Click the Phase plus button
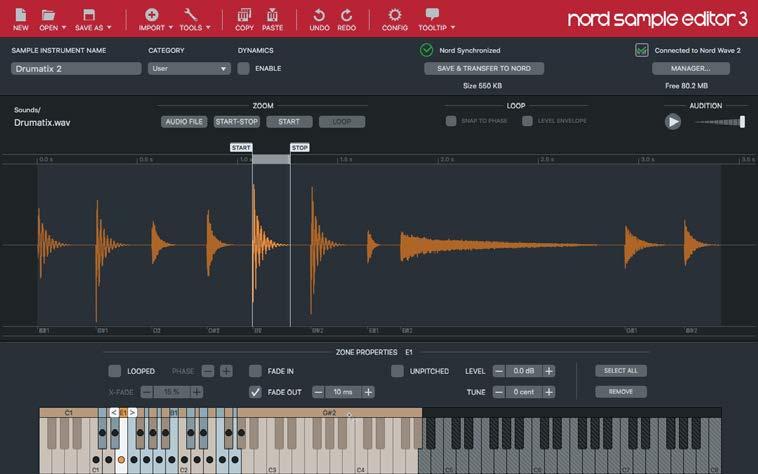This screenshot has width=758, height=474. (226, 371)
